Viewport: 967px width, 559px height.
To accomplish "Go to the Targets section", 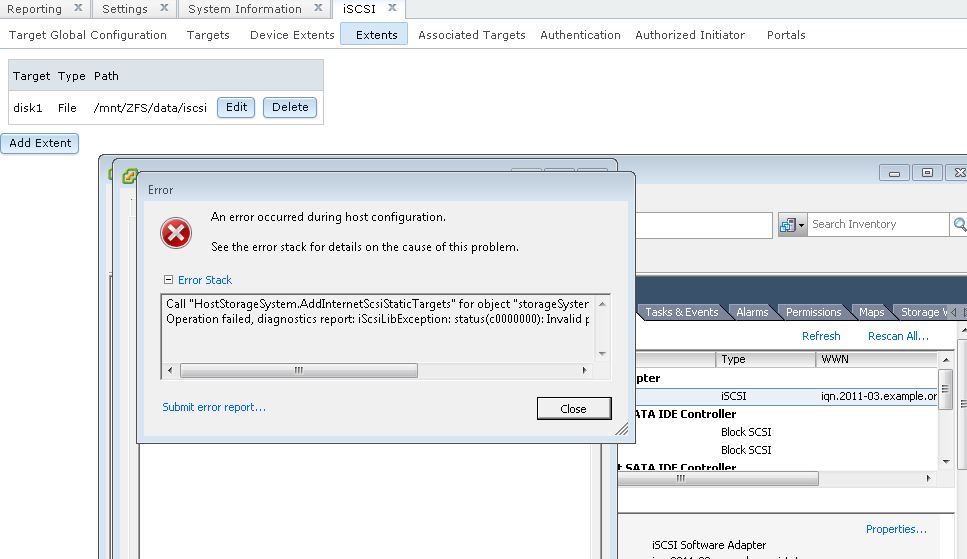I will point(208,35).
